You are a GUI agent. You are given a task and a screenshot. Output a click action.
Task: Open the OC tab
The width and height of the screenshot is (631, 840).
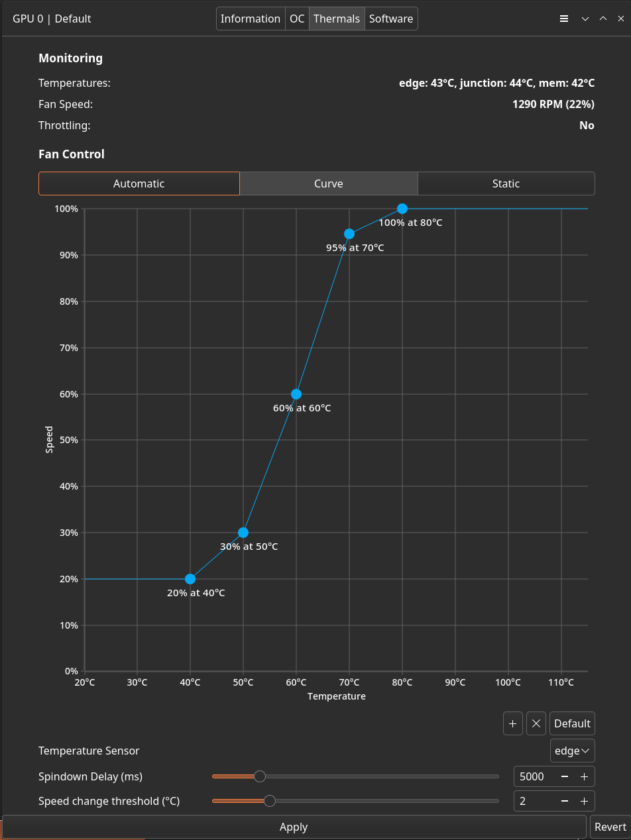(x=297, y=19)
